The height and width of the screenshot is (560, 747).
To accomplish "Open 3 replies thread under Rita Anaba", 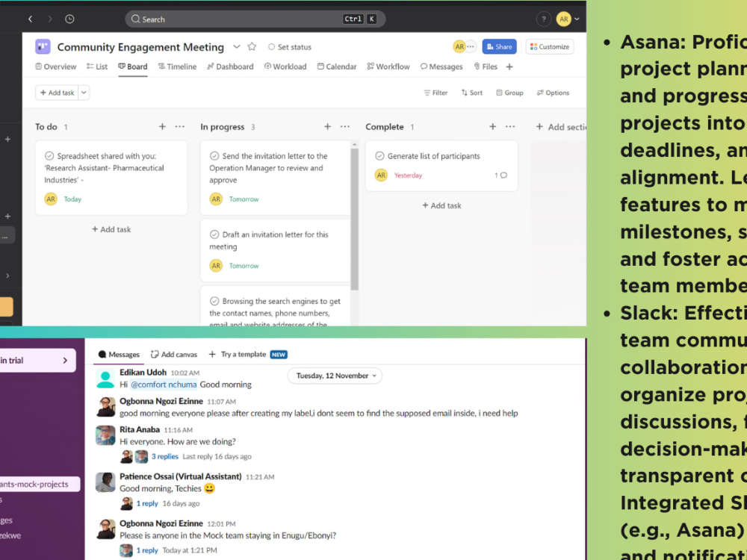I will [x=165, y=456].
